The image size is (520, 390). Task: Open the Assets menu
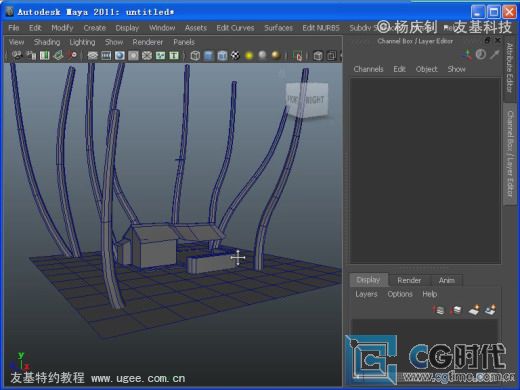[x=196, y=28]
